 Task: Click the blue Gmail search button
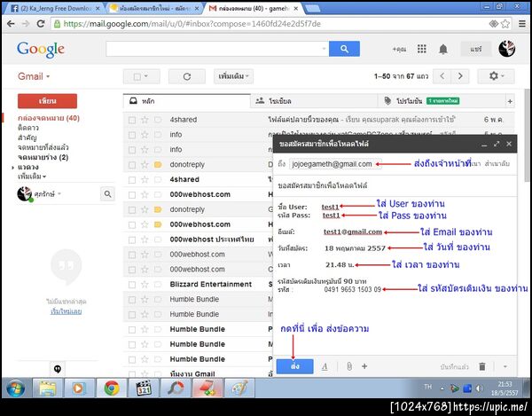pyautogui.click(x=344, y=49)
